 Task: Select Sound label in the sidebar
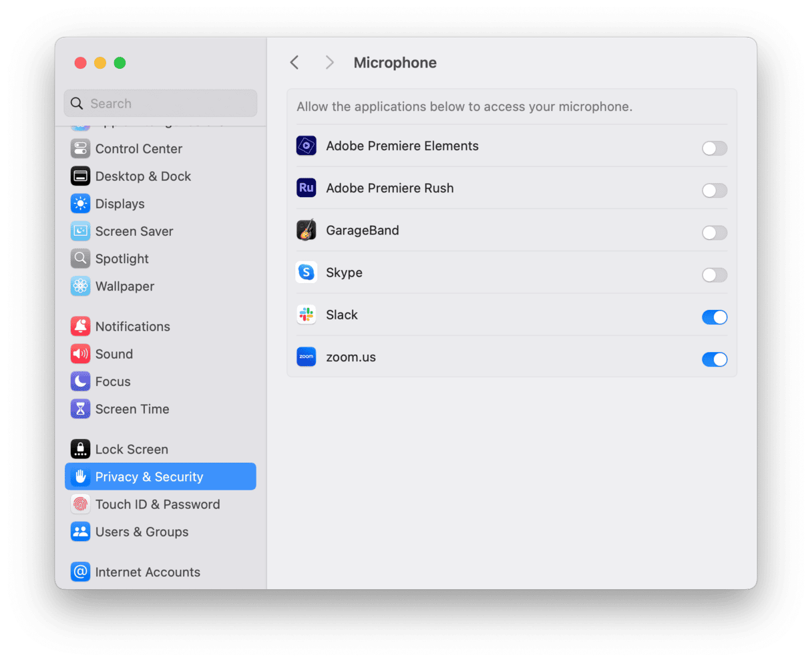(x=114, y=353)
